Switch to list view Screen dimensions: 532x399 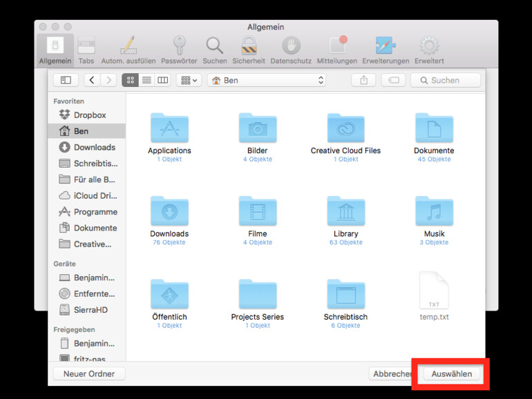146,80
